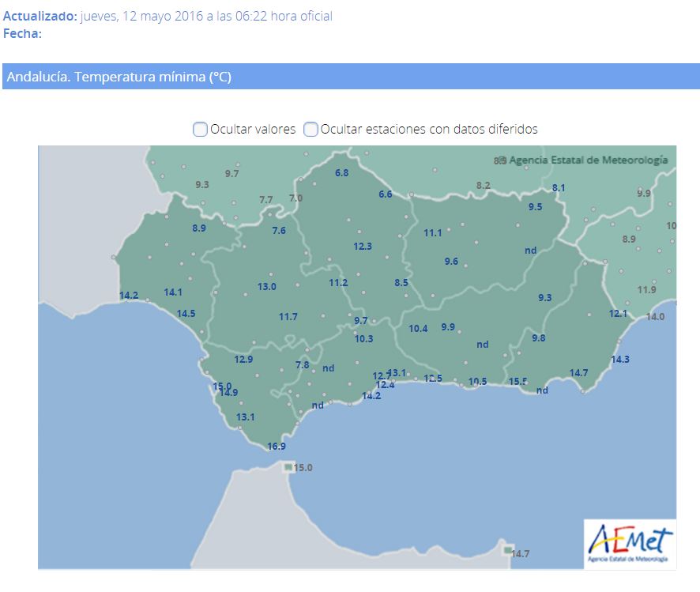
Task: Click the Agencia Estatal de Meteorología watermark
Action: click(x=588, y=160)
